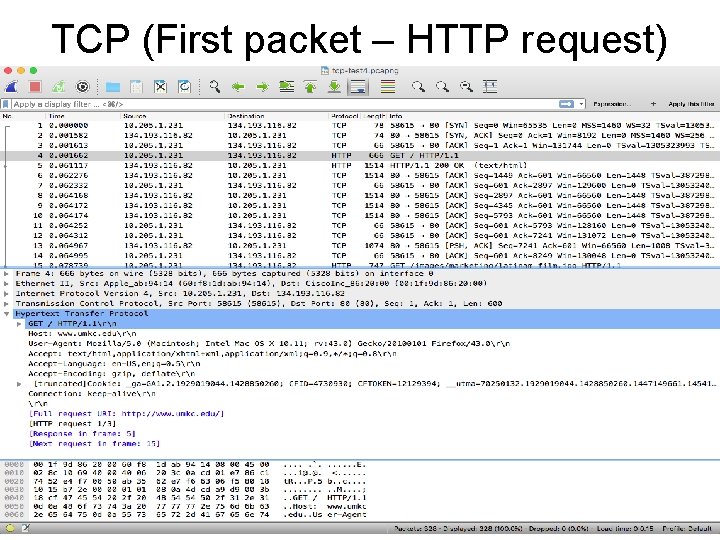Screen dimensions: 720x540
Task: Expand the truncated Cookie field
Action: pyautogui.click(x=19, y=384)
